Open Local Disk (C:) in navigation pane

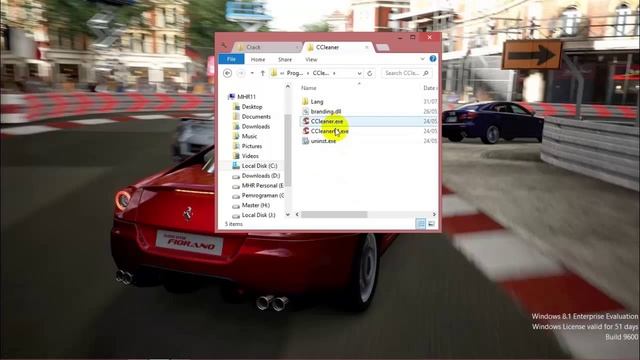(259, 166)
